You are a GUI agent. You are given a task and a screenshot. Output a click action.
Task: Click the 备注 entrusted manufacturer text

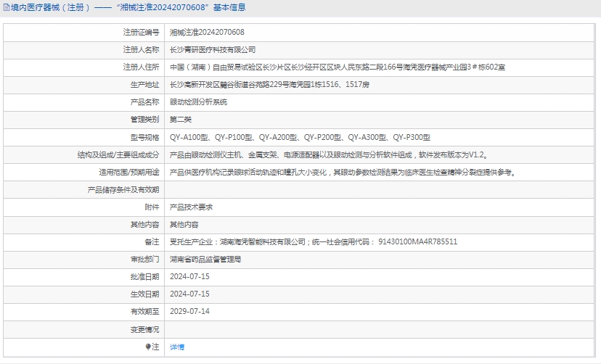[313, 241]
